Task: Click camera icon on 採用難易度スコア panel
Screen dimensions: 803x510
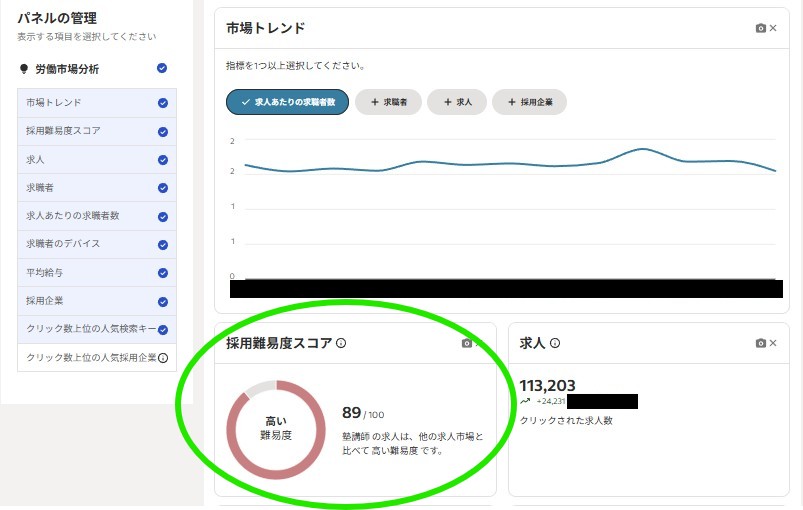Action: (x=466, y=343)
